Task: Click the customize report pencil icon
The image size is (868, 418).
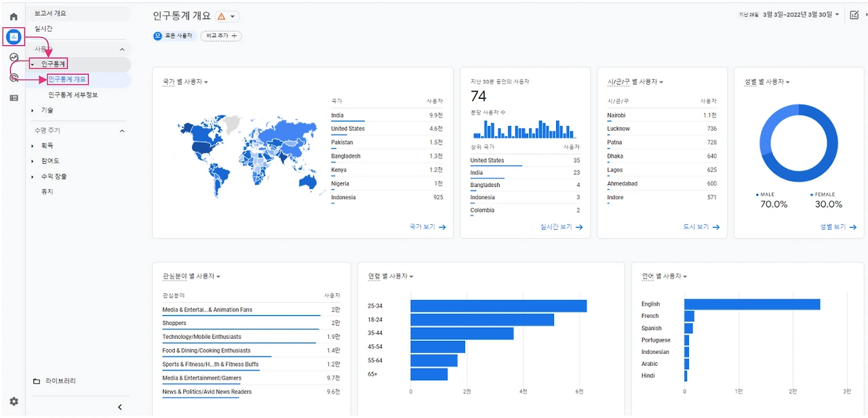Action: [x=854, y=15]
